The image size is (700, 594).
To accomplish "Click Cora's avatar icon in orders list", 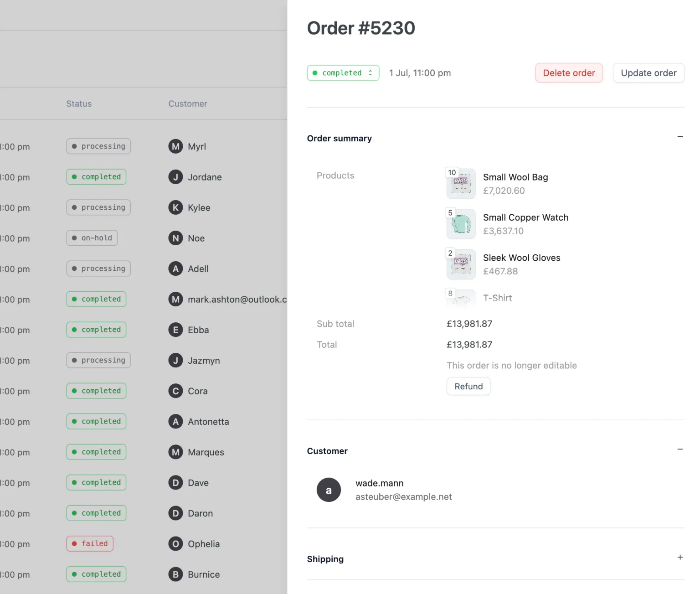I will click(175, 391).
